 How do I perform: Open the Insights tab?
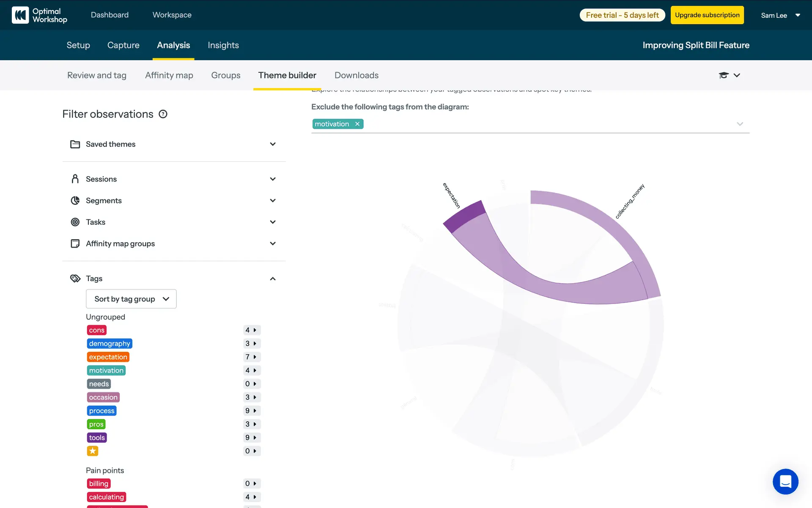pyautogui.click(x=223, y=45)
